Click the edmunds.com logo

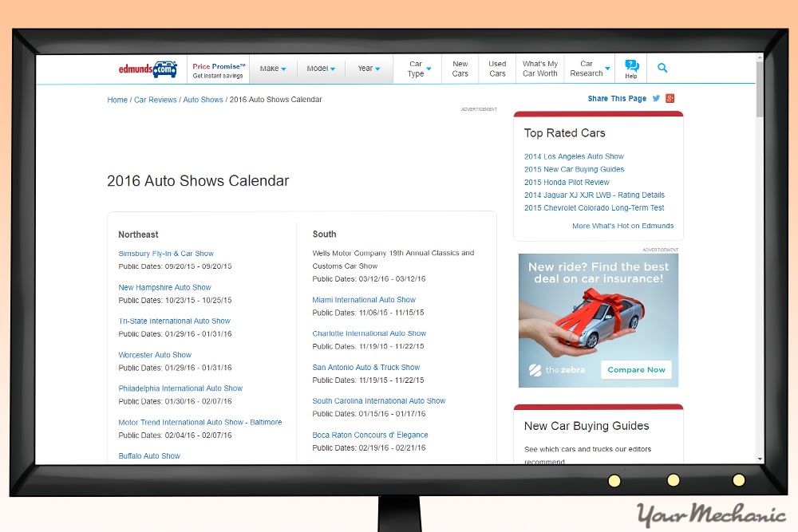148,69
